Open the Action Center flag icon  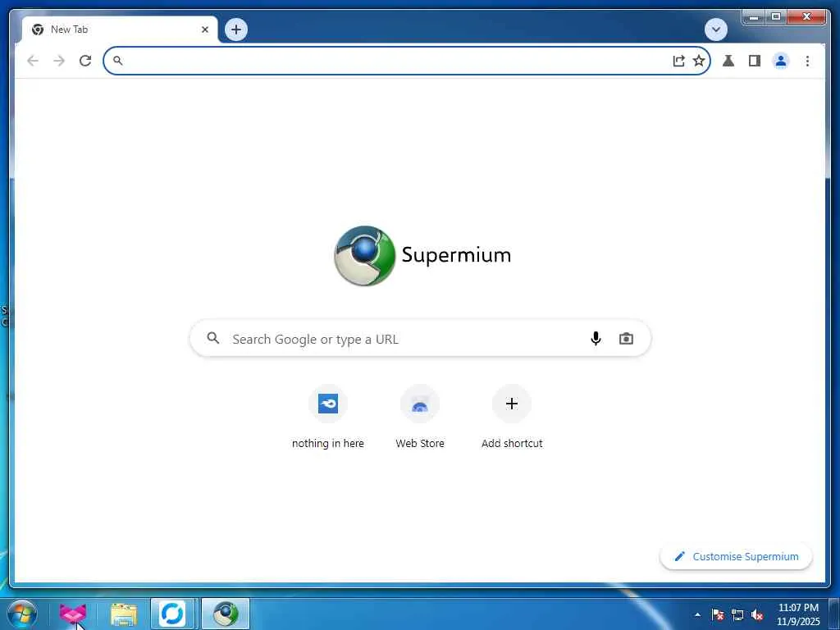pyautogui.click(x=718, y=614)
